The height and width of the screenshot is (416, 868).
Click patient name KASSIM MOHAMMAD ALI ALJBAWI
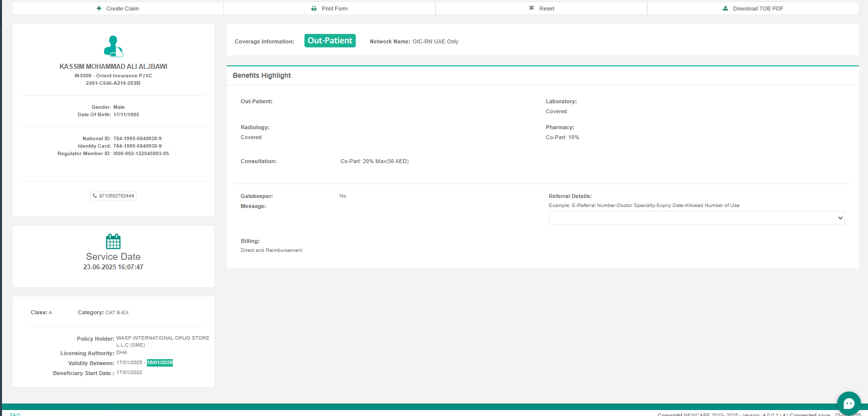(113, 66)
